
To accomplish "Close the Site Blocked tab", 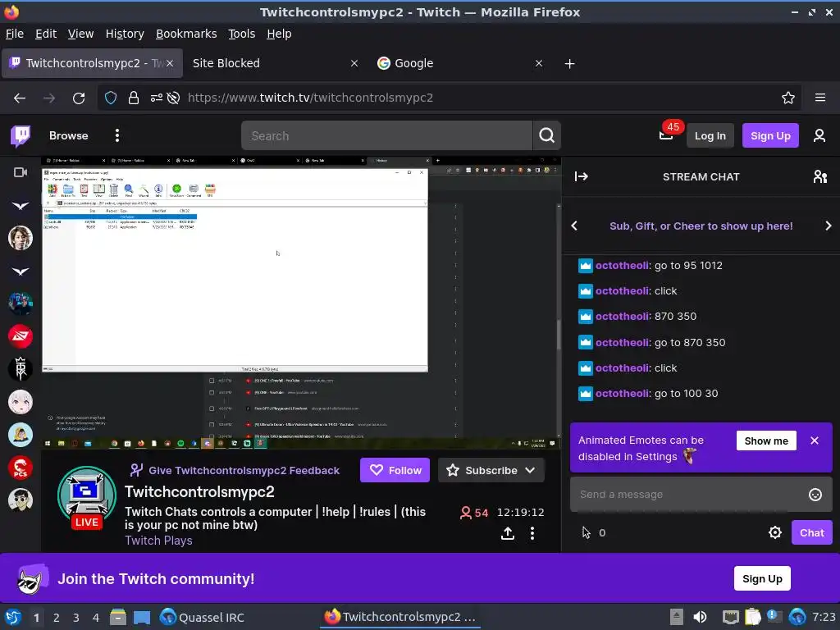I will click(354, 64).
